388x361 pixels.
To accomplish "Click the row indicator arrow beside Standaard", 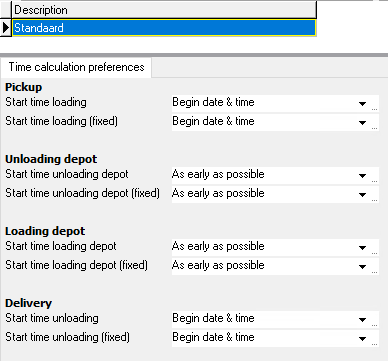I will pyautogui.click(x=6, y=28).
